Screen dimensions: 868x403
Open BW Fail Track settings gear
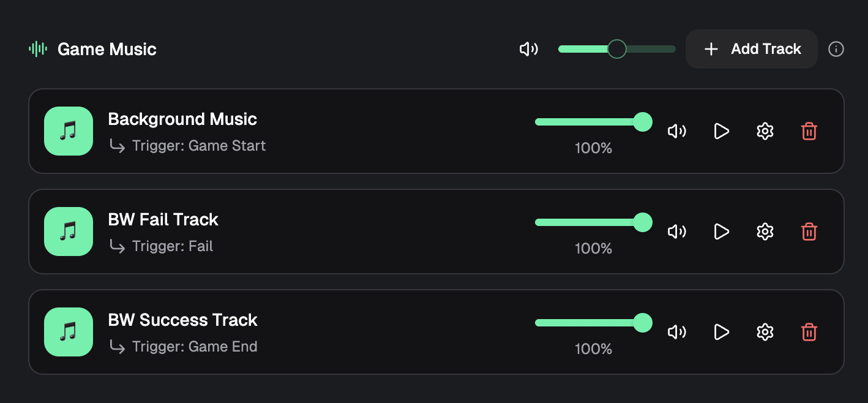point(765,232)
